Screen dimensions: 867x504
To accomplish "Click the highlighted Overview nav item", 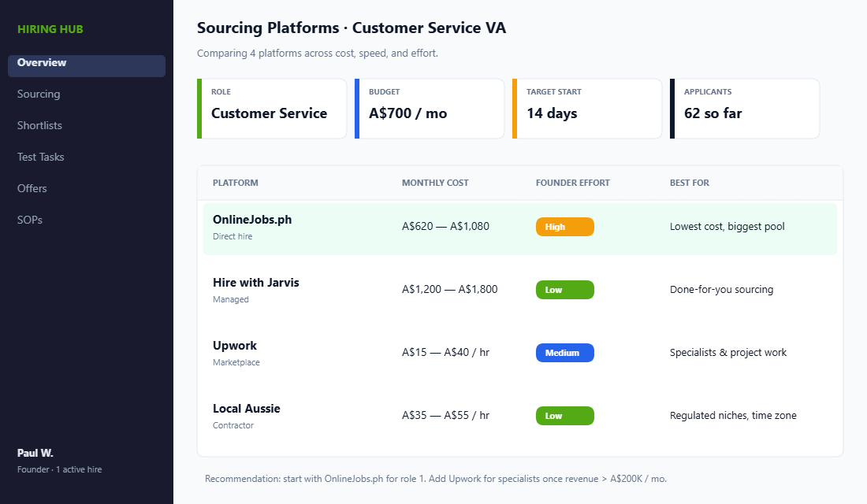I will (42, 62).
